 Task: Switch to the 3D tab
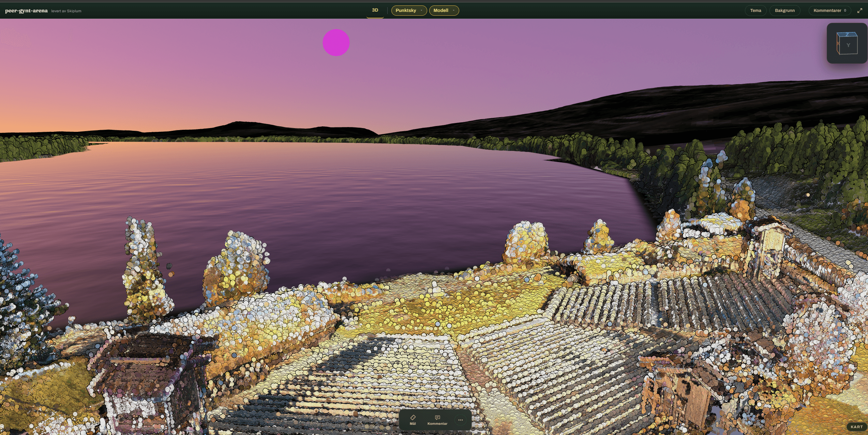(x=375, y=10)
